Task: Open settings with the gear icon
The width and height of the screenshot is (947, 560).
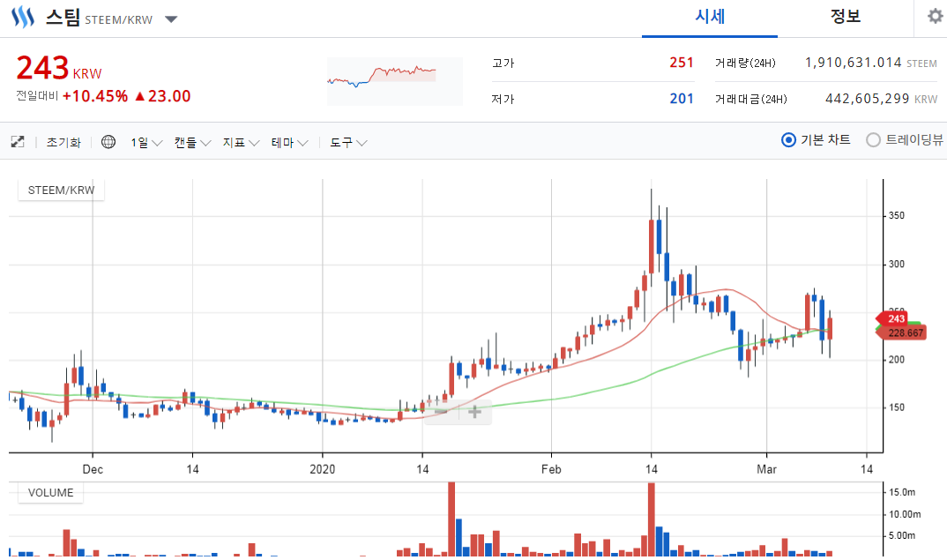Action: tap(936, 16)
